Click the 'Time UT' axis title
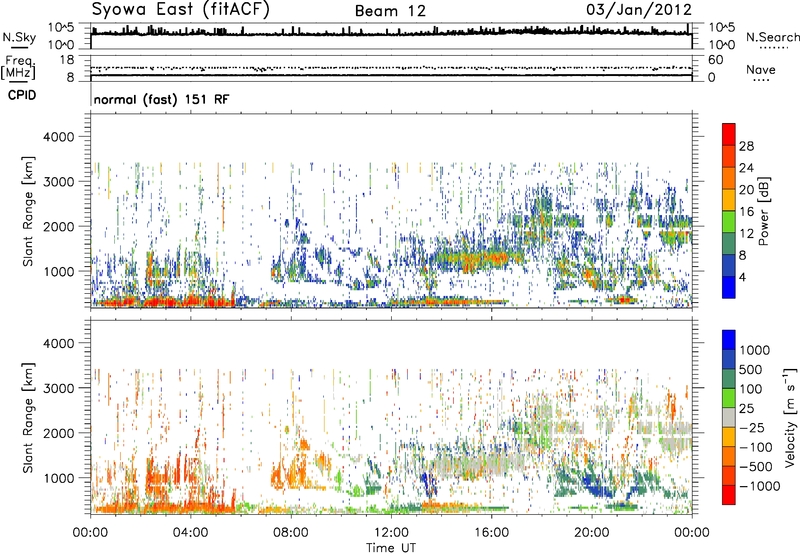Image resolution: width=800 pixels, height=554 pixels. click(391, 547)
